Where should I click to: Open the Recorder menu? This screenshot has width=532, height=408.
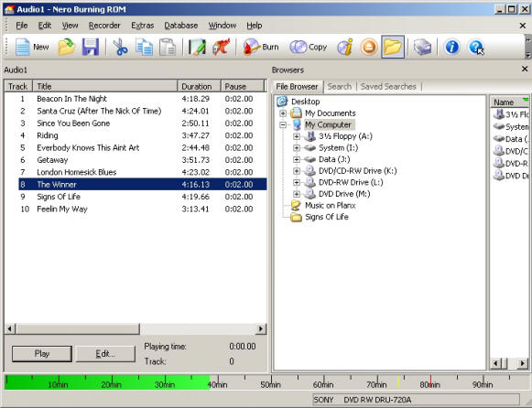click(104, 26)
